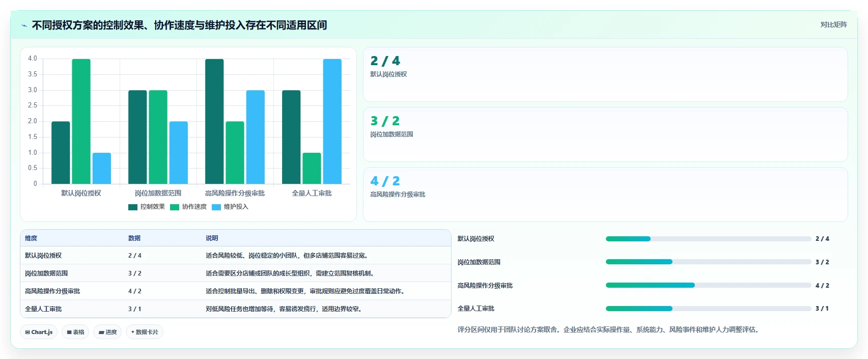
Task: Click the description starting 对低风险任务也增加等待
Action: coord(285,309)
